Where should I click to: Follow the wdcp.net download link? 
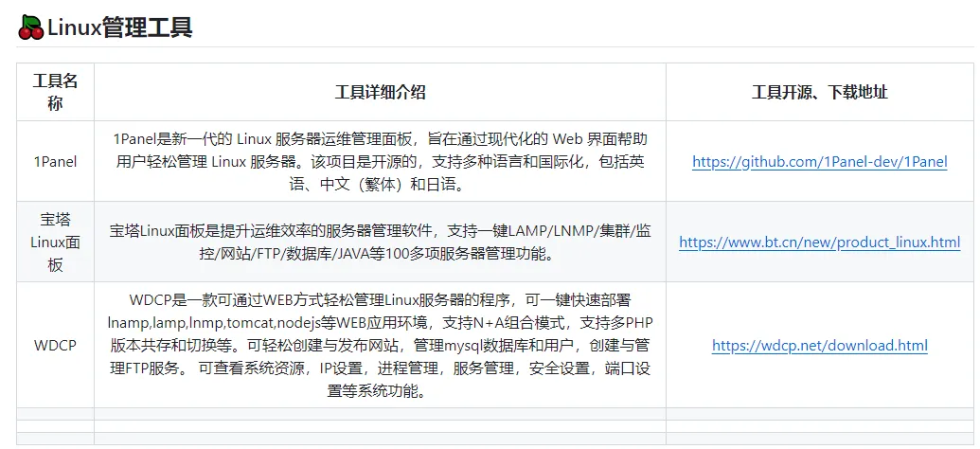click(x=819, y=346)
